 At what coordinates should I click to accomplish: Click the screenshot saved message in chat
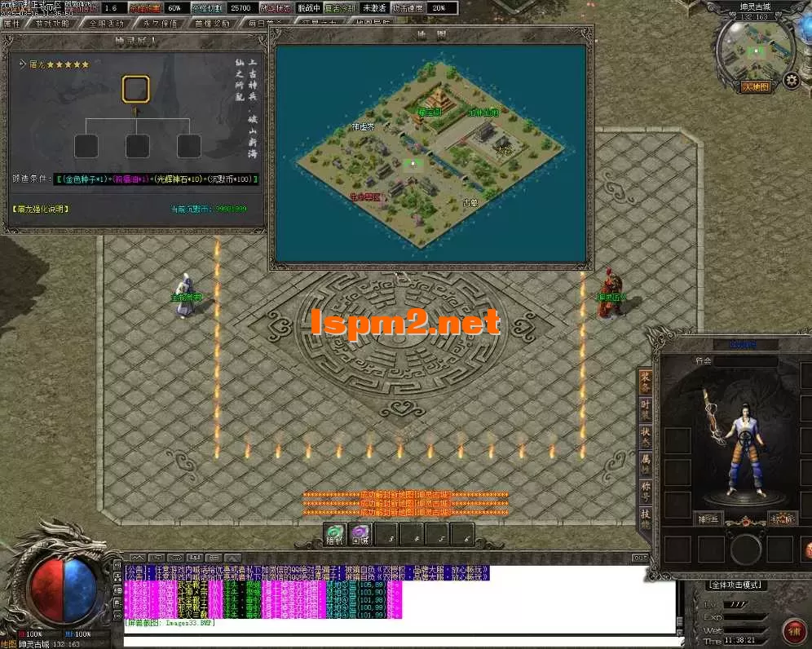point(170,623)
